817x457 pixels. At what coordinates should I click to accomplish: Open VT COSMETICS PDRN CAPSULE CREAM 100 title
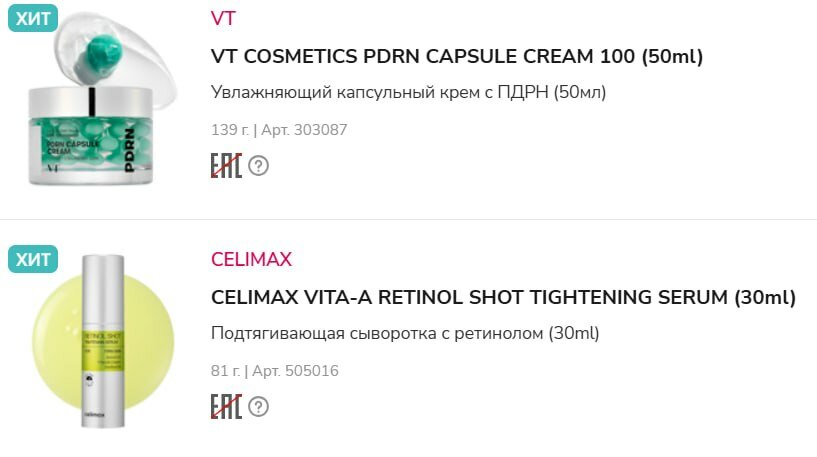pos(457,57)
